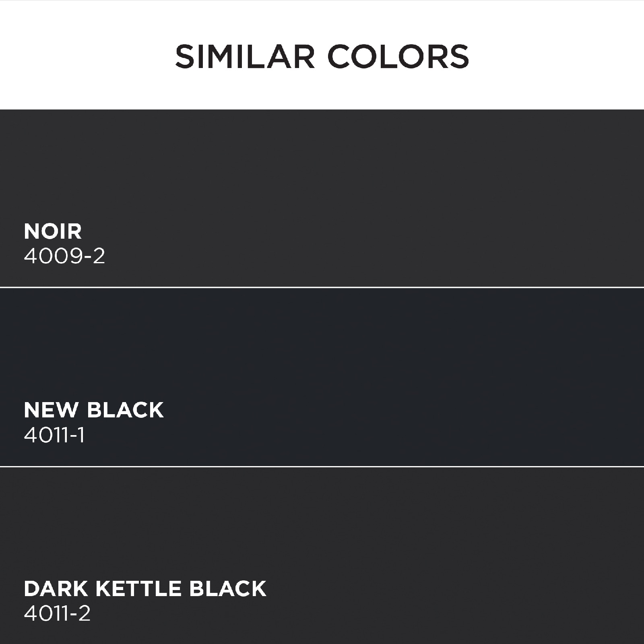The height and width of the screenshot is (644, 644).
Task: Click the word NEW in the middle swatch
Action: point(51,410)
